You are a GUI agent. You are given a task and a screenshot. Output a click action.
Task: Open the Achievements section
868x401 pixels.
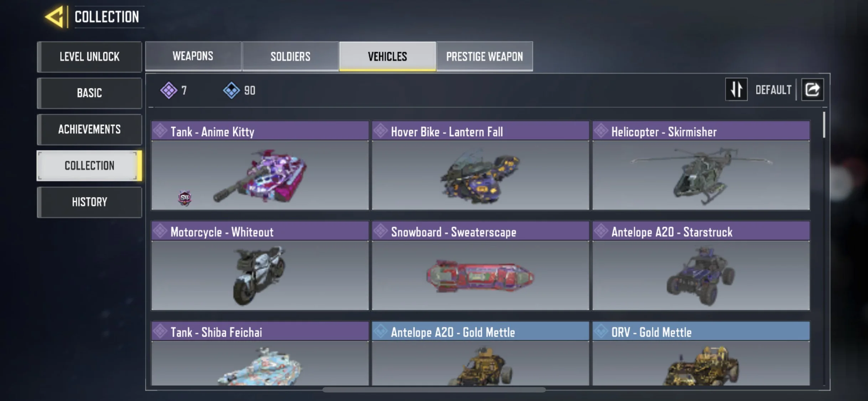click(x=89, y=129)
